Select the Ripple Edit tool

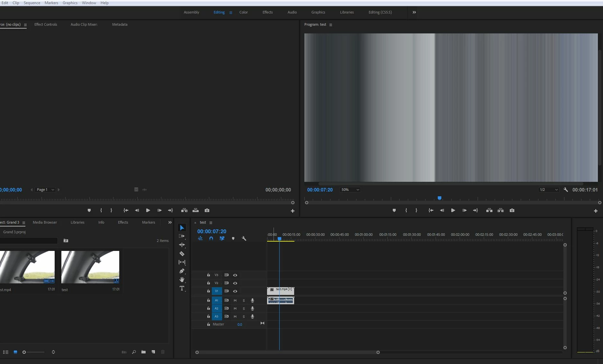(x=182, y=245)
